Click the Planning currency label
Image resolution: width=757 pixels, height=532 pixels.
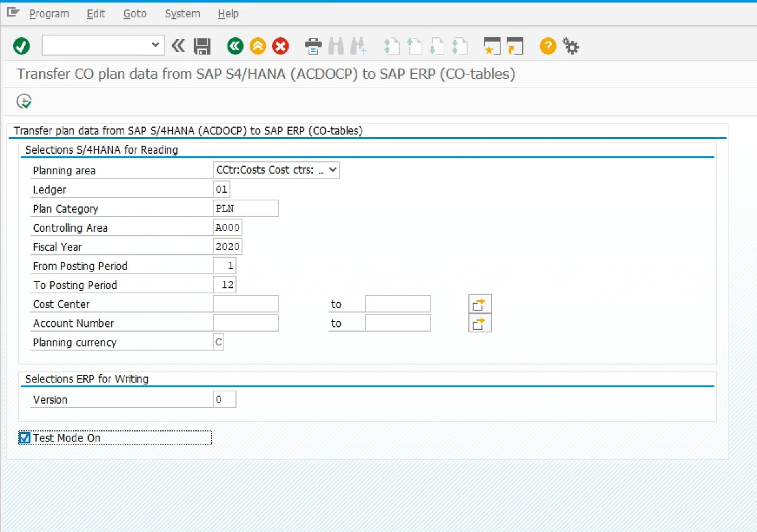tap(75, 342)
